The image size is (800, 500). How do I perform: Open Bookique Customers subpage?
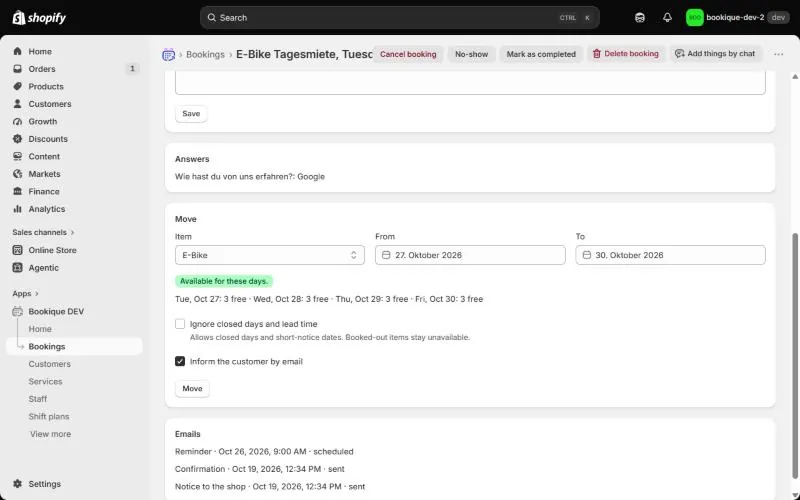coord(49,364)
